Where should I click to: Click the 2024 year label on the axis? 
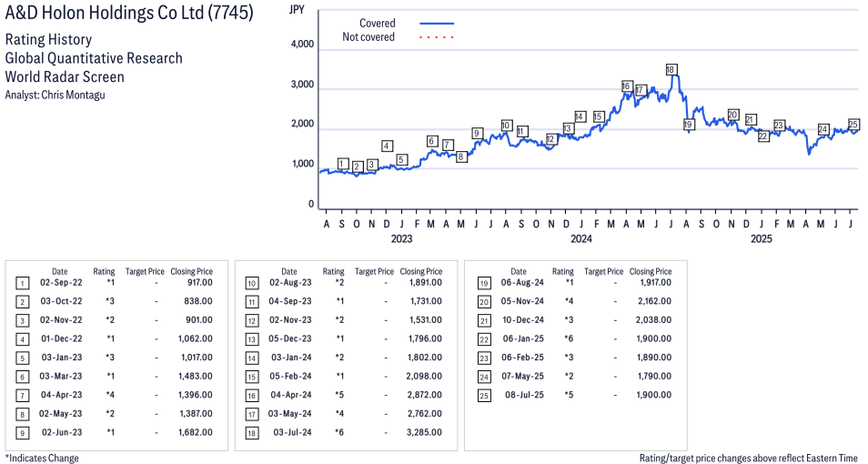[x=581, y=238]
